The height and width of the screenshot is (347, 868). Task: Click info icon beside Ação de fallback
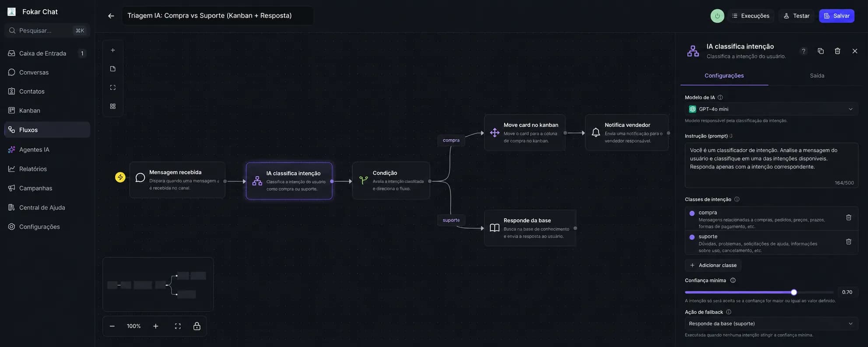728,312
